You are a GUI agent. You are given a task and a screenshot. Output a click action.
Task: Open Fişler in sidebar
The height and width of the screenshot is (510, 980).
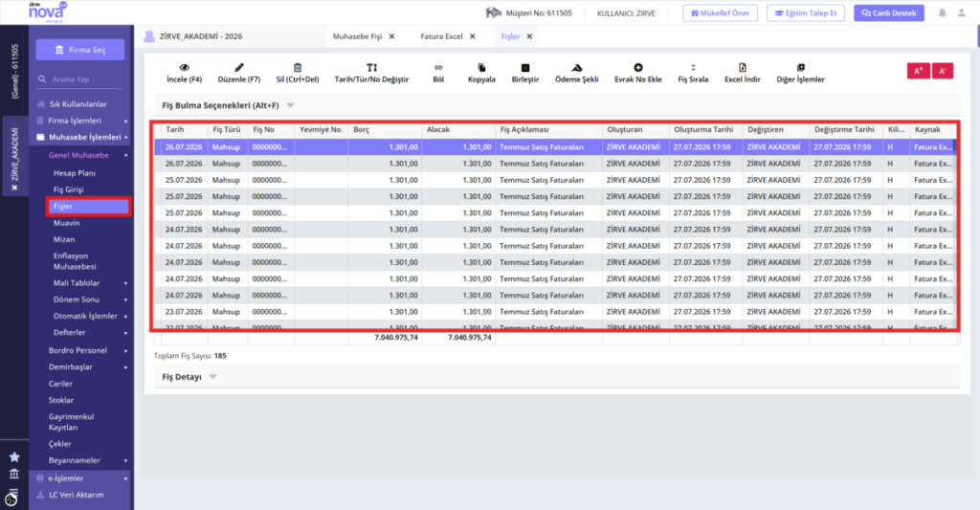coord(88,207)
